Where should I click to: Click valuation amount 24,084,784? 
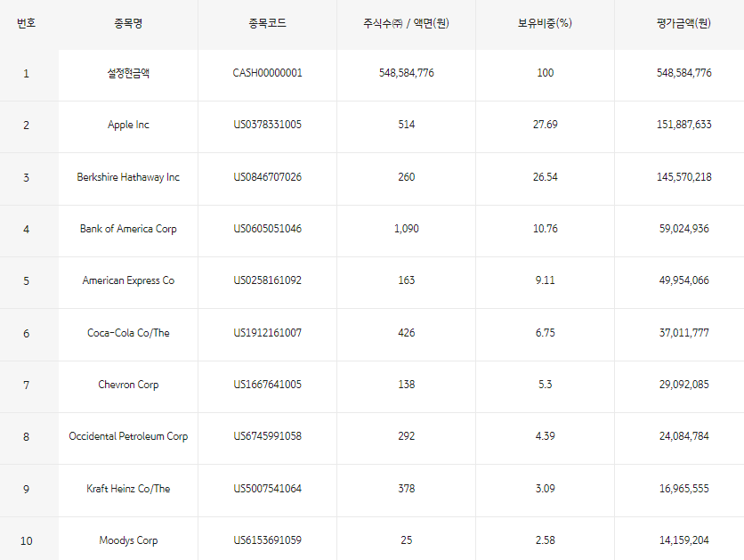click(683, 436)
